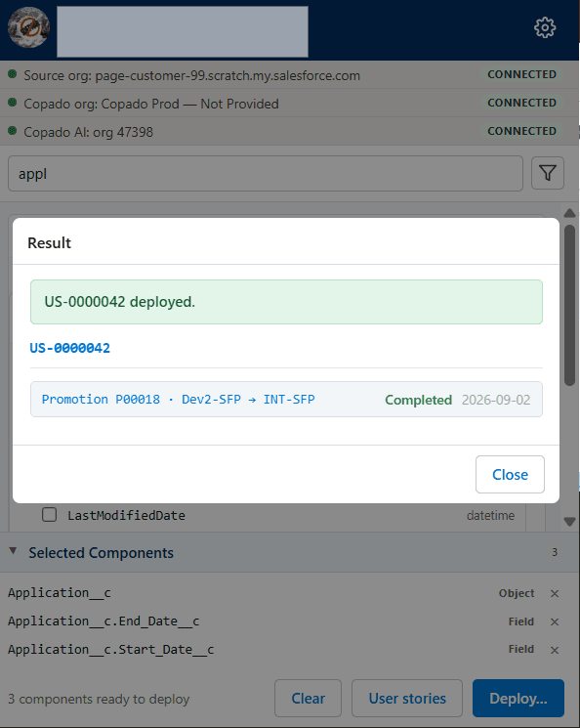Open the User stories button
Image resolution: width=580 pixels, height=728 pixels.
point(407,699)
